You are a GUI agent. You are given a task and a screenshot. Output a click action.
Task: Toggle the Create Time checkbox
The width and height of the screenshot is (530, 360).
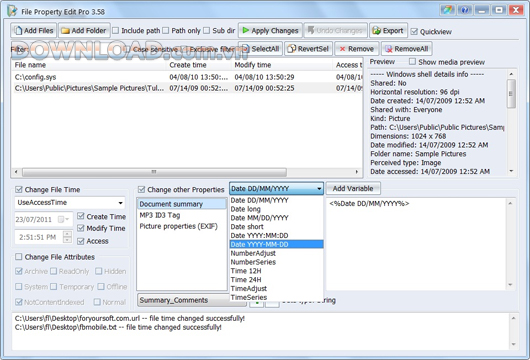point(80,216)
